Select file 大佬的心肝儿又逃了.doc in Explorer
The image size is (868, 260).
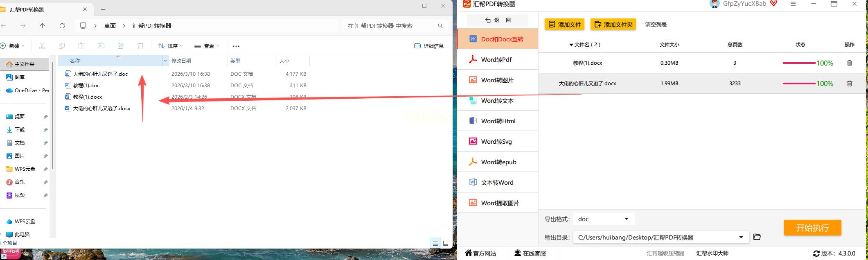pyautogui.click(x=100, y=74)
